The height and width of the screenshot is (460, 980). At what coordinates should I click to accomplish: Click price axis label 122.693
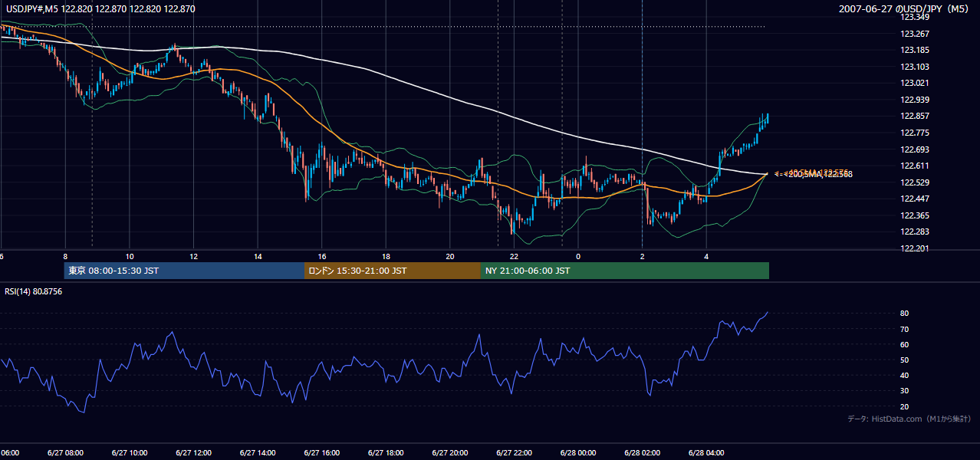pos(915,149)
